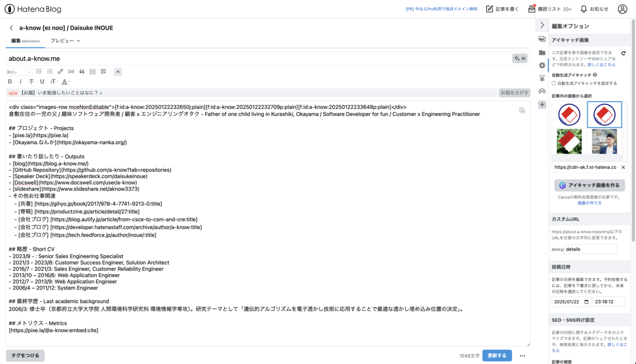This screenshot has height=364, width=636.
Task: Open お知らせ notifications
Action: click(594, 9)
